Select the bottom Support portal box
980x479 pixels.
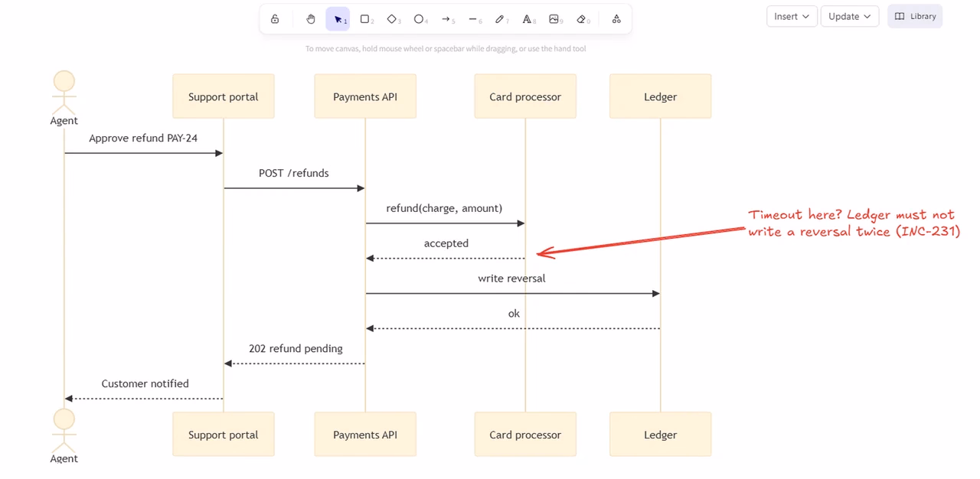click(224, 435)
